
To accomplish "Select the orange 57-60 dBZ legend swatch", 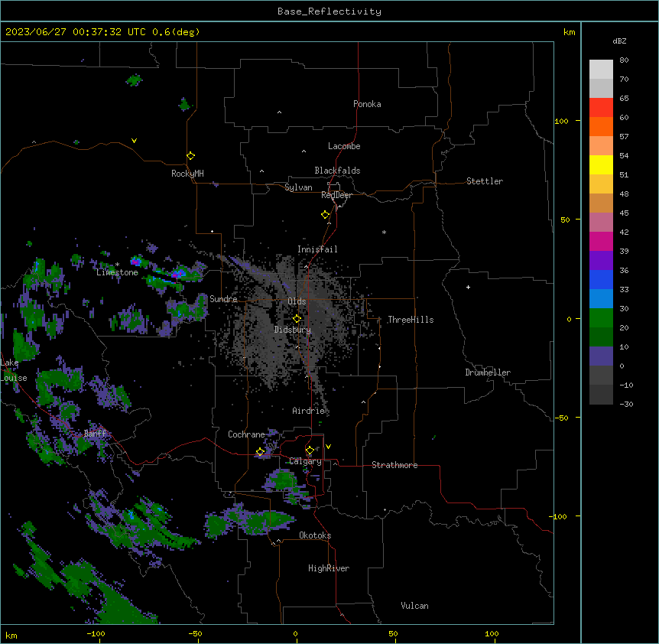I will 601,126.
